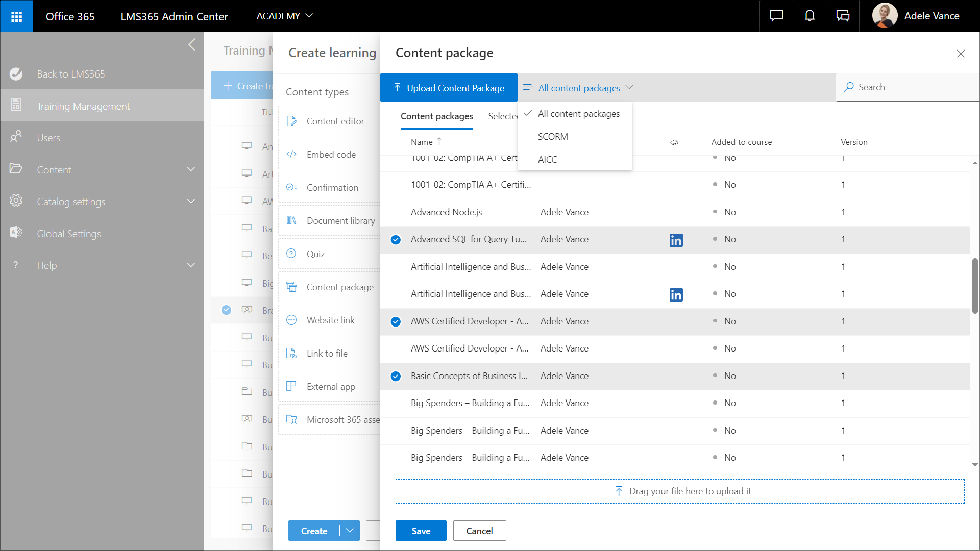980x551 pixels.
Task: Open Adele Vance profile avatar
Action: click(885, 16)
